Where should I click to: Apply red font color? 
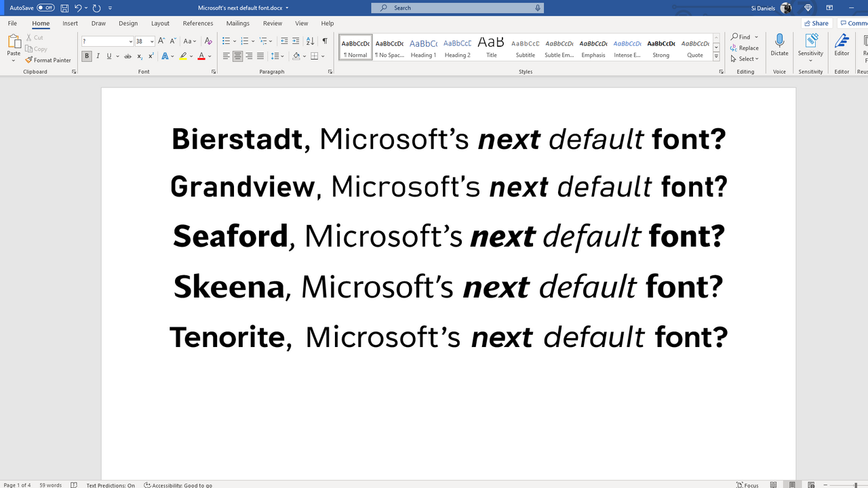click(201, 56)
